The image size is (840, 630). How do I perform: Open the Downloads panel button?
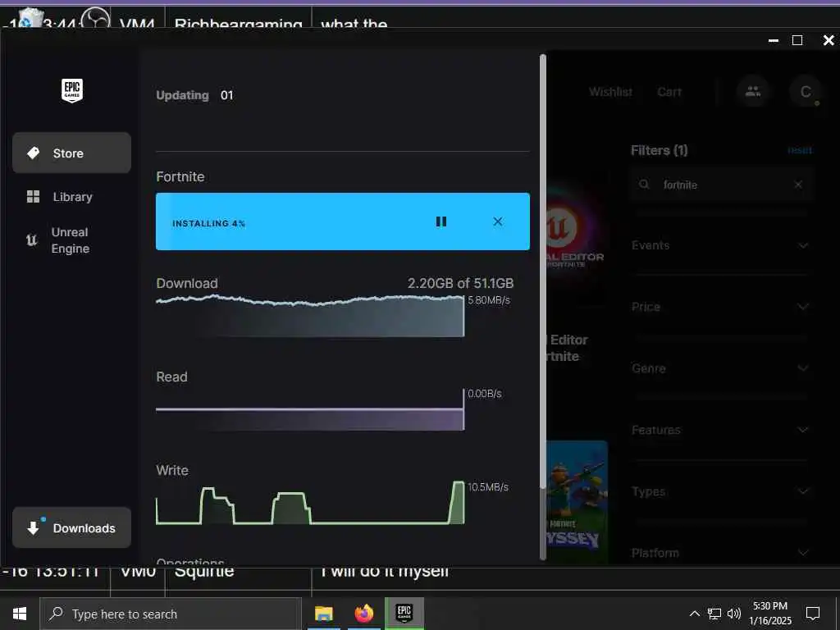[71, 527]
